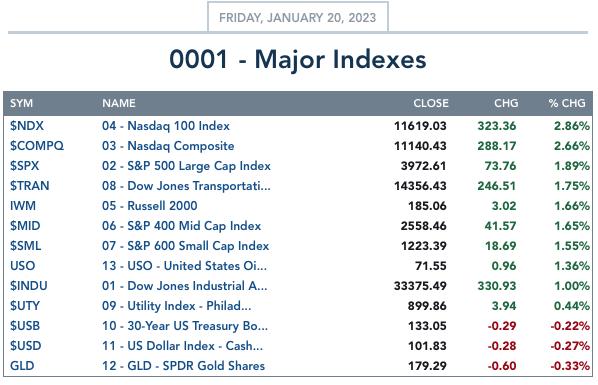Sort by the CHG column header

tap(506, 103)
